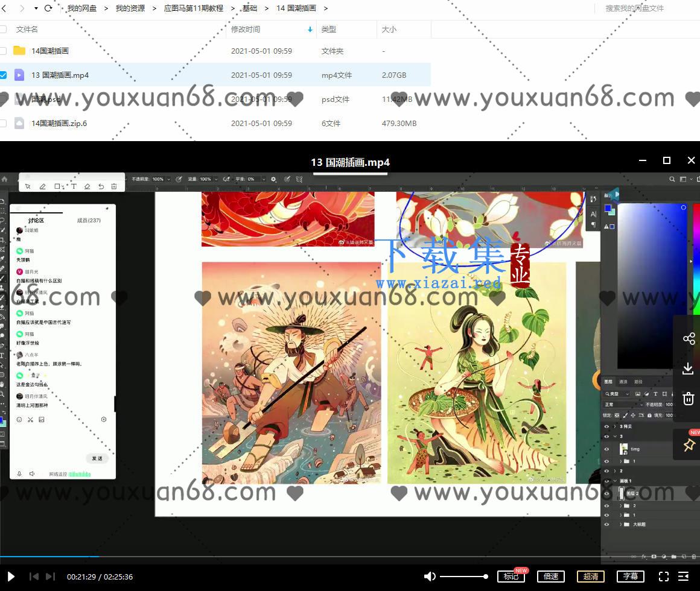
Task: Open the 流量 flow dropdown in options bar
Action: pos(216,179)
